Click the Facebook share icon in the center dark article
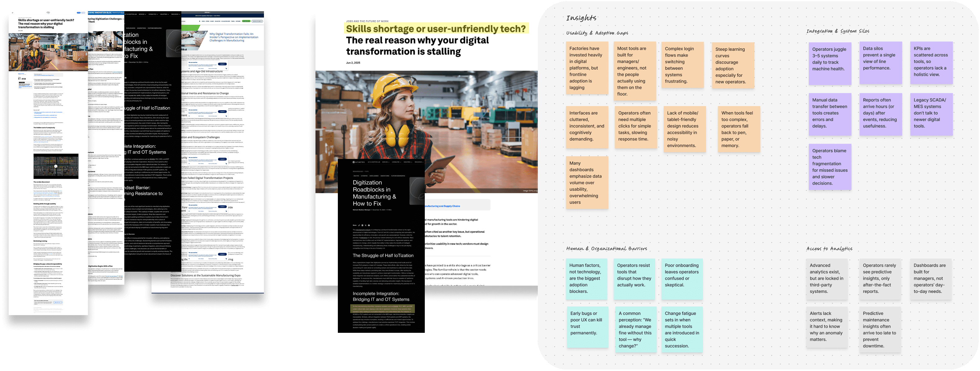This screenshot has width=980, height=371. point(369,225)
